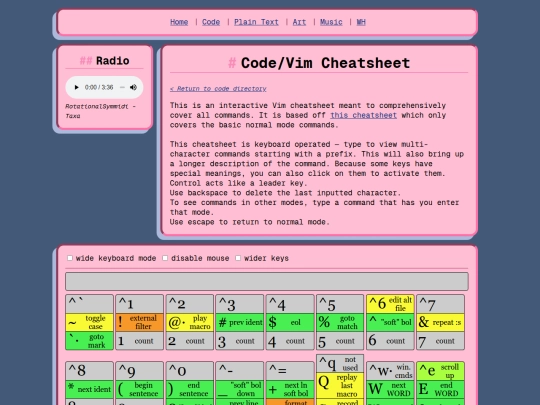This screenshot has height=405, width=540.
Task: Click the & repeat :s key
Action: (x=440, y=322)
